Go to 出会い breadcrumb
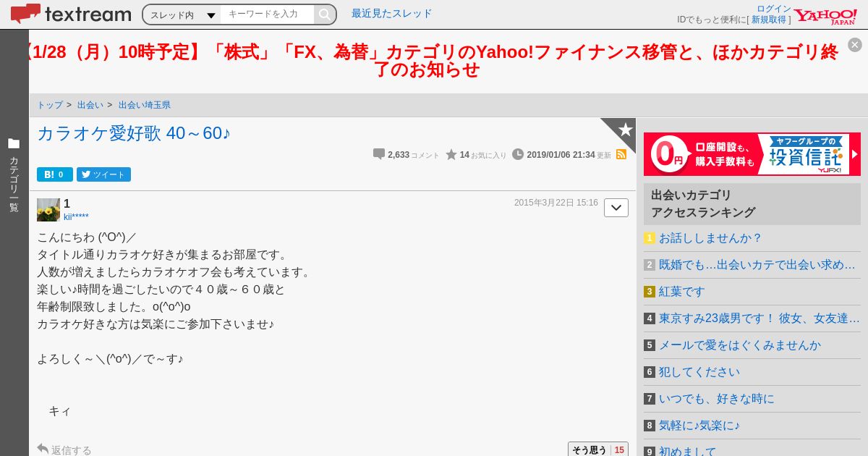This screenshot has height=456, width=868. [x=90, y=105]
